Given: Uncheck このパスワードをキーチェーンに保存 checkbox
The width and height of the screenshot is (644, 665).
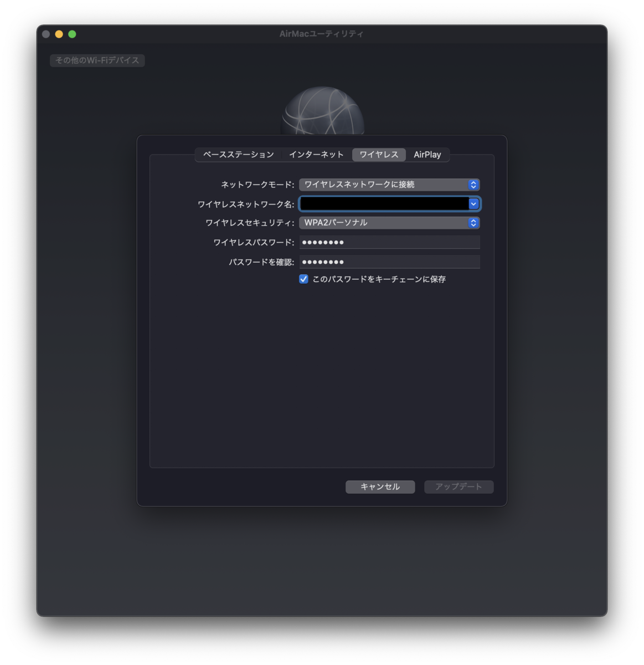Looking at the screenshot, I should 303,279.
